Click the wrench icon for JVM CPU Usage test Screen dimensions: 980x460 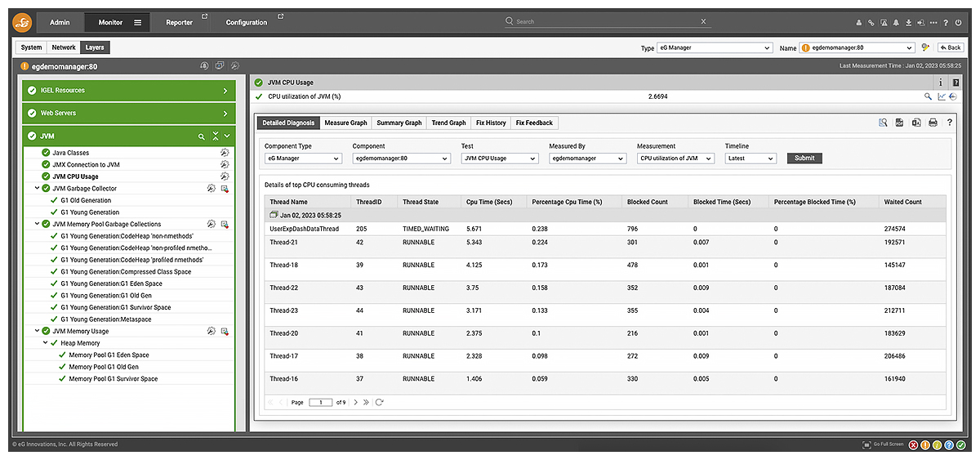click(x=225, y=176)
